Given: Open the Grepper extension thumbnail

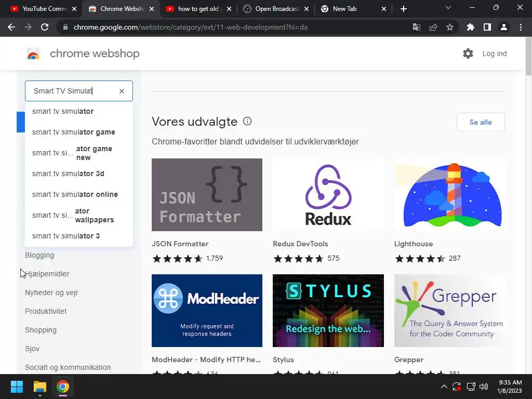Looking at the screenshot, I should tap(449, 311).
